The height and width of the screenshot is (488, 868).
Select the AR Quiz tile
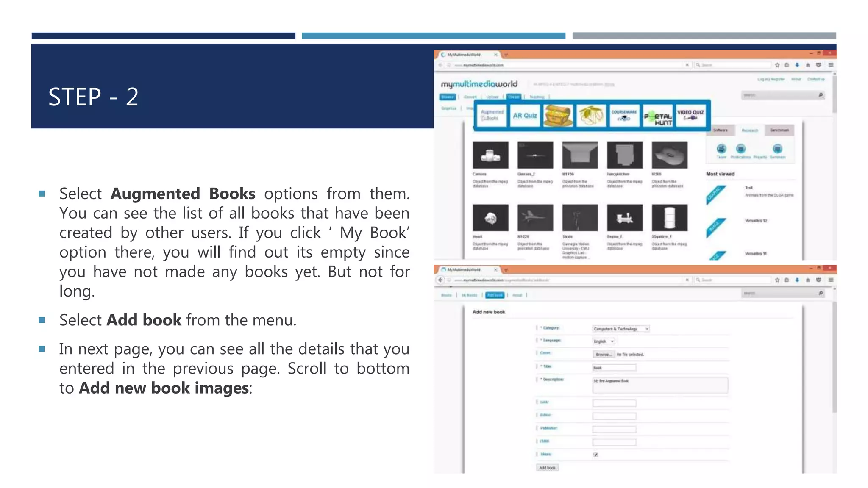click(x=525, y=115)
